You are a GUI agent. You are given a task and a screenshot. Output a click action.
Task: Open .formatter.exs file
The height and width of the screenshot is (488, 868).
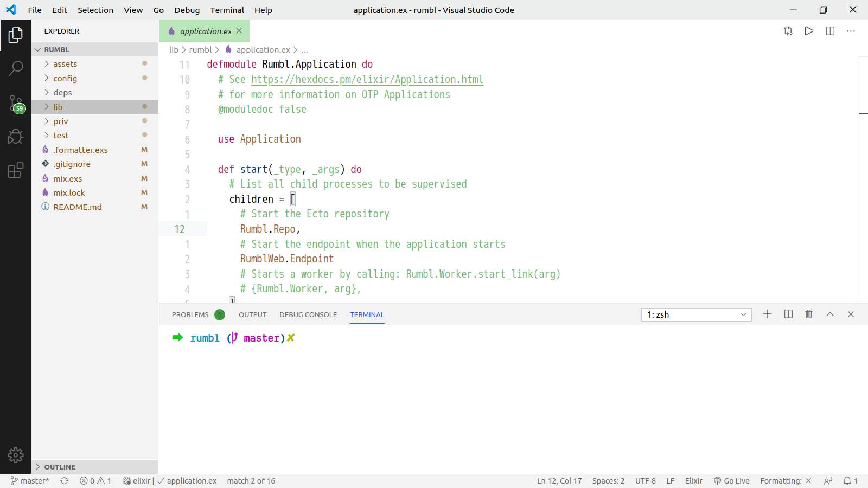(x=94, y=150)
